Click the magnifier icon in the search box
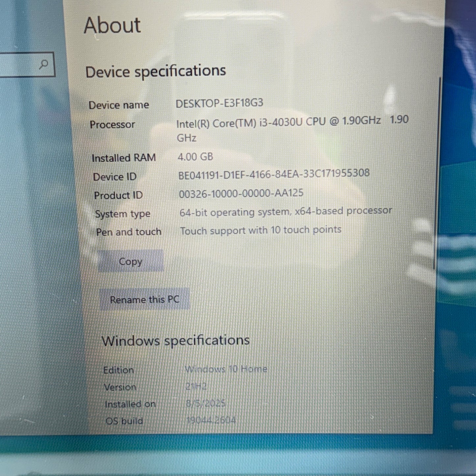This screenshot has height=476, width=476. (x=43, y=64)
